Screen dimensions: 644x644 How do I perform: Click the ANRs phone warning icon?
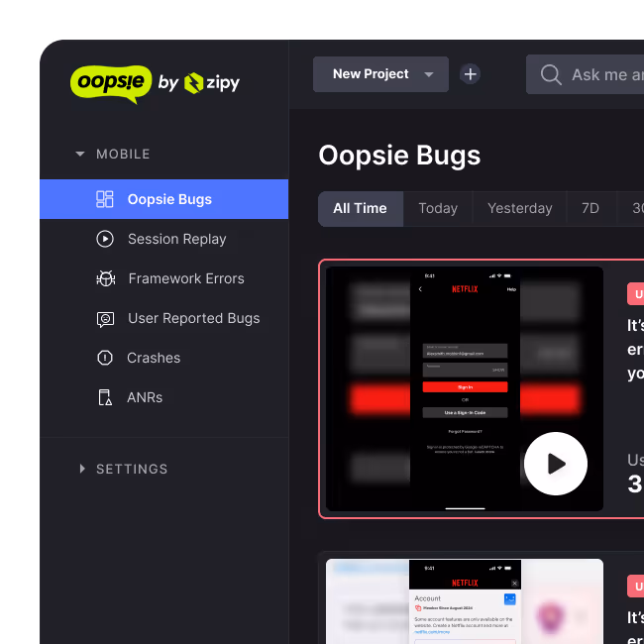105,397
